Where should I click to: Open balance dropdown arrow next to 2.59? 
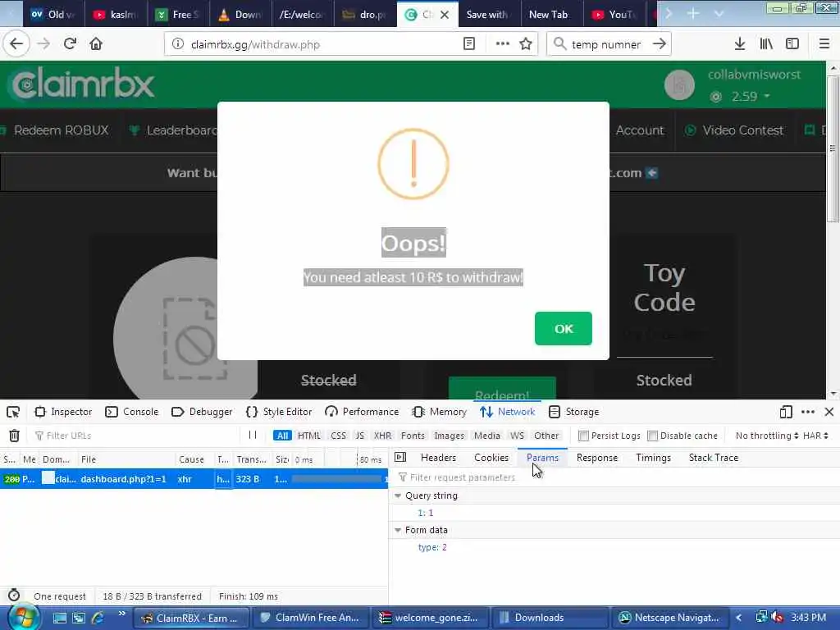point(767,96)
